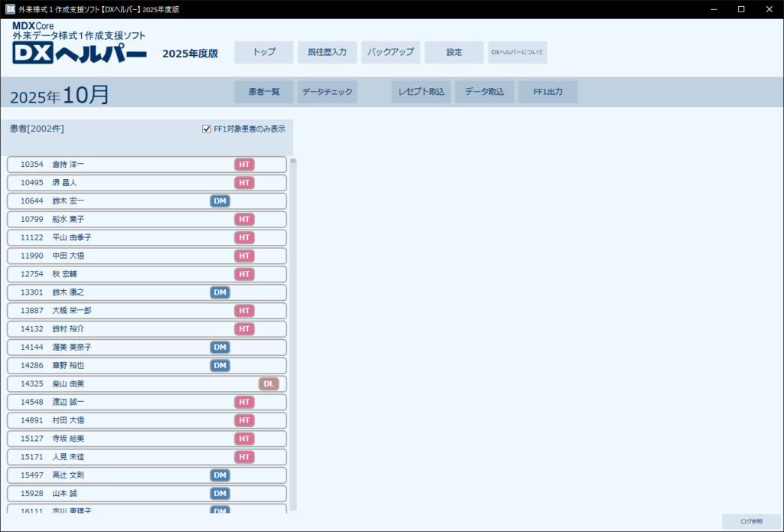
Task: Click the HT badge for patient 10354
Action: coord(244,165)
